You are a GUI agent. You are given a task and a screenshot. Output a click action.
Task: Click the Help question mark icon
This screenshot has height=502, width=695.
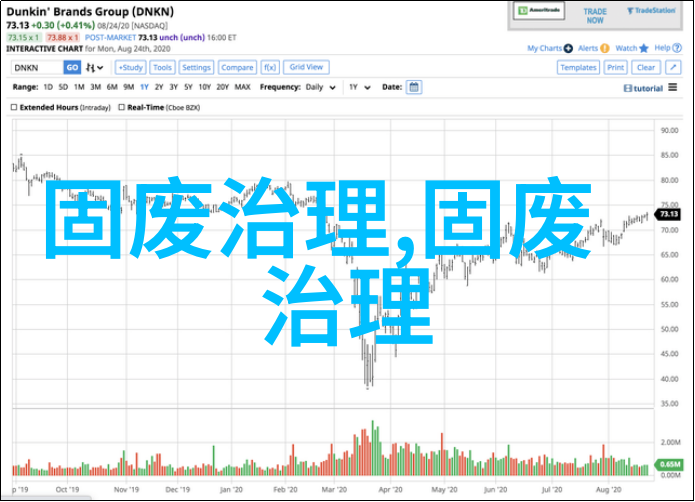click(x=677, y=48)
